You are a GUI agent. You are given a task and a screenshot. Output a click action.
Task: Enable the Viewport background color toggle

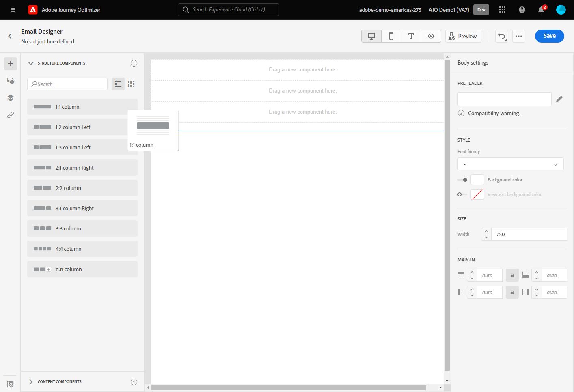point(462,194)
